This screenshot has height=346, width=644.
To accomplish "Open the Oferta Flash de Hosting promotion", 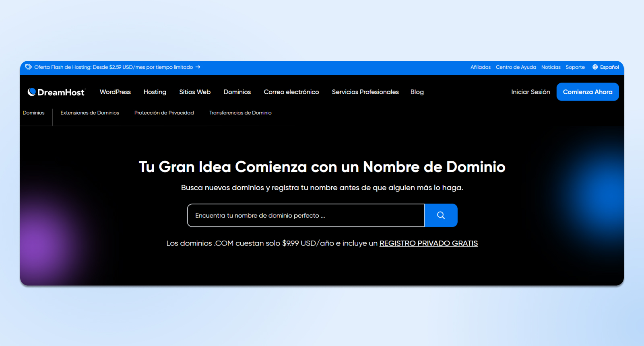I will [x=114, y=67].
